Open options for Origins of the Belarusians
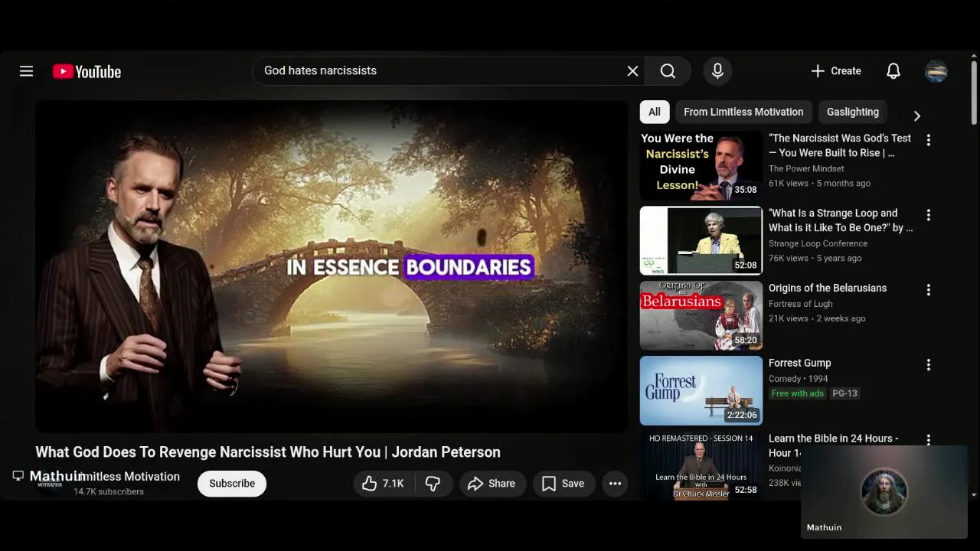The image size is (980, 551). (928, 290)
